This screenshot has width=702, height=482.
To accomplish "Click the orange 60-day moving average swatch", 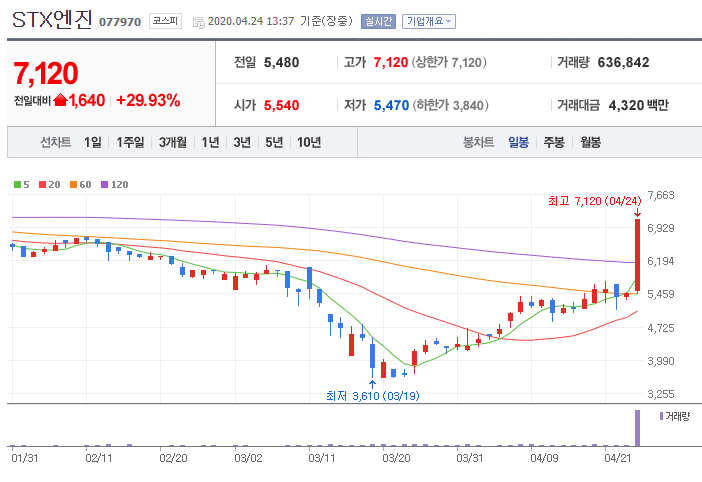I will pos(73,184).
